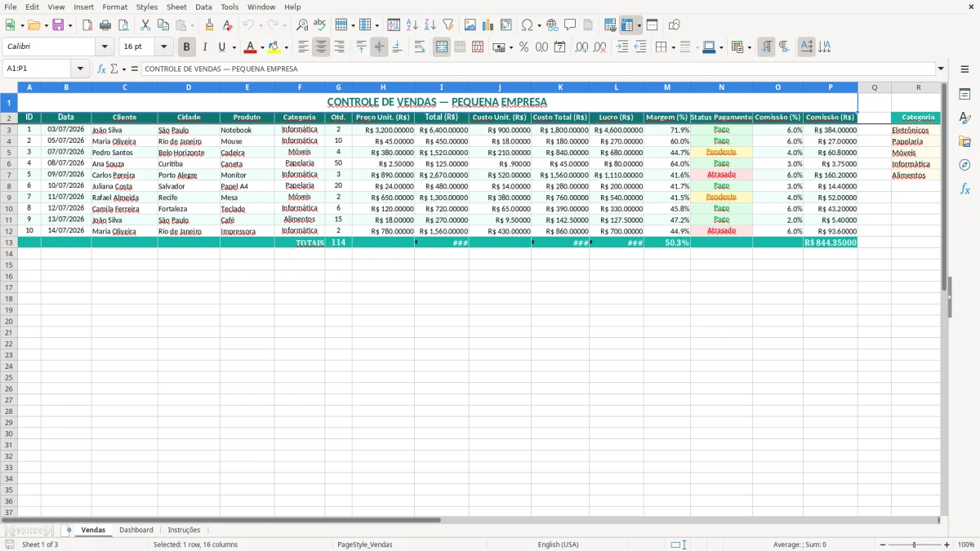Screen dimensions: 980x551
Task: Click the Formula equals button
Action: point(135,69)
